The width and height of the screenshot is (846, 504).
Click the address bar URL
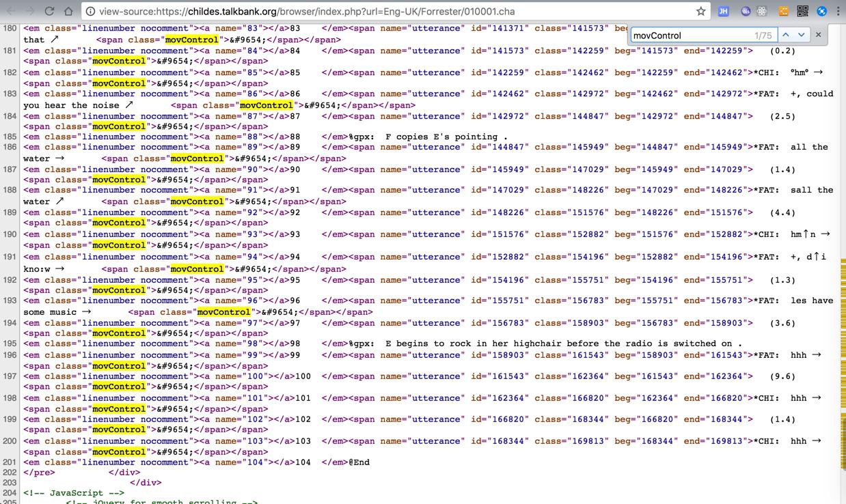(x=307, y=12)
